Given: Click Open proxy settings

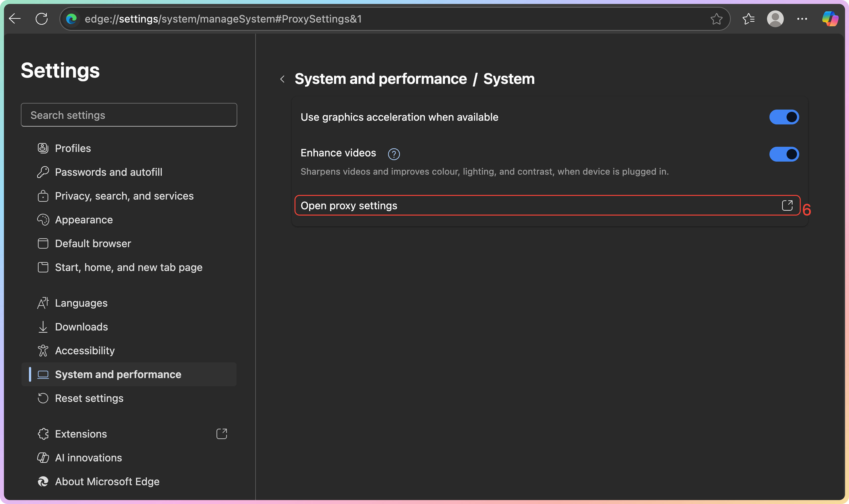Looking at the screenshot, I should [x=349, y=206].
